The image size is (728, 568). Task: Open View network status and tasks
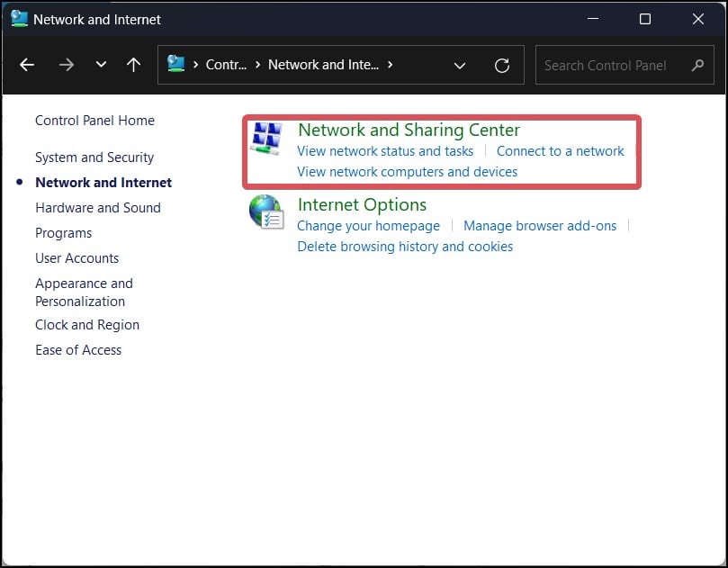pyautogui.click(x=385, y=151)
